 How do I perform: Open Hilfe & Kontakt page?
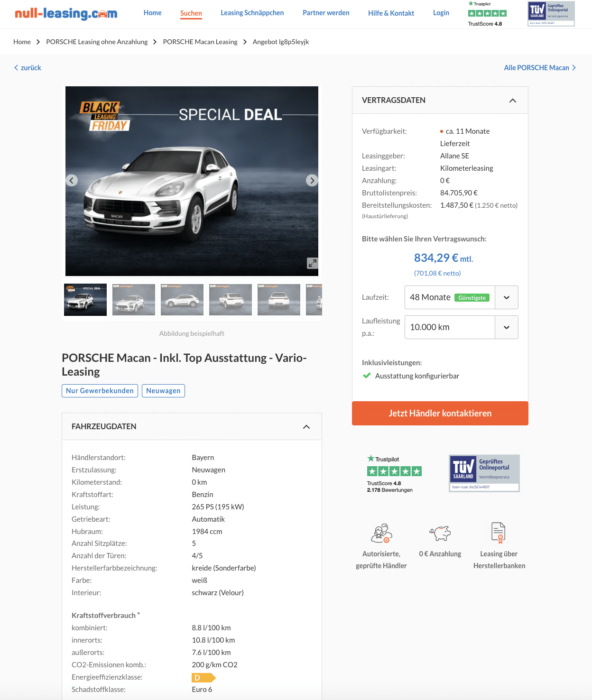(391, 13)
